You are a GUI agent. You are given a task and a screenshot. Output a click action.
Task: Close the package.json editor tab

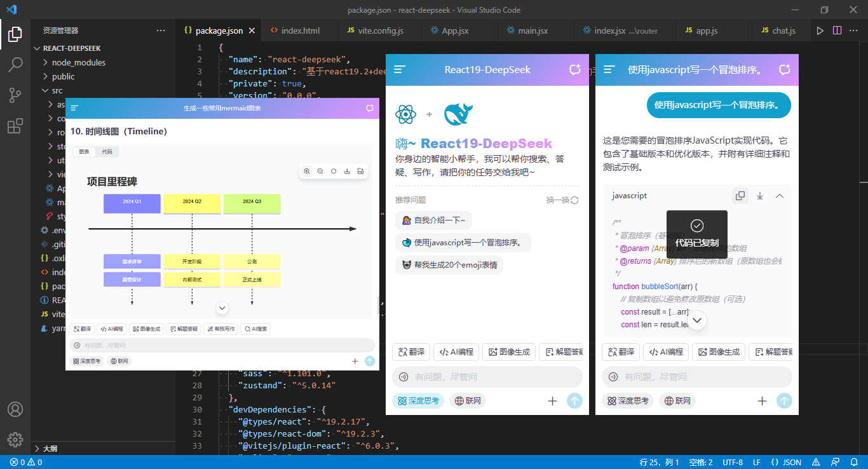tap(252, 31)
